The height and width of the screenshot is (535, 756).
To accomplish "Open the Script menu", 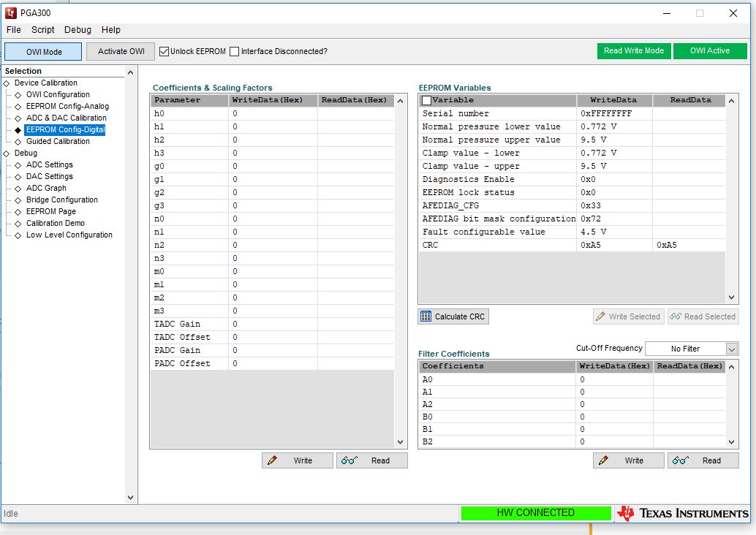I will [x=43, y=30].
